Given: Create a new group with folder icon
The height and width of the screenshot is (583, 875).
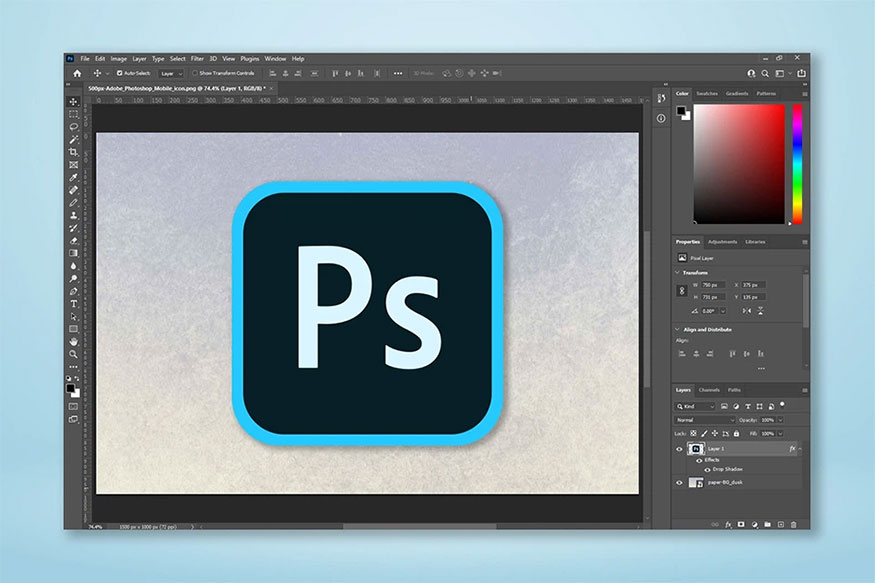Looking at the screenshot, I should pyautogui.click(x=767, y=524).
